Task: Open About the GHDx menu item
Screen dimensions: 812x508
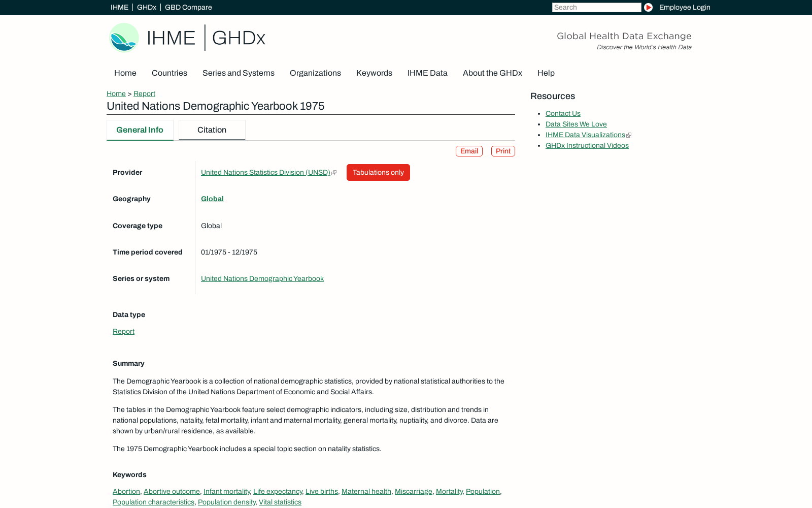Action: (492, 73)
